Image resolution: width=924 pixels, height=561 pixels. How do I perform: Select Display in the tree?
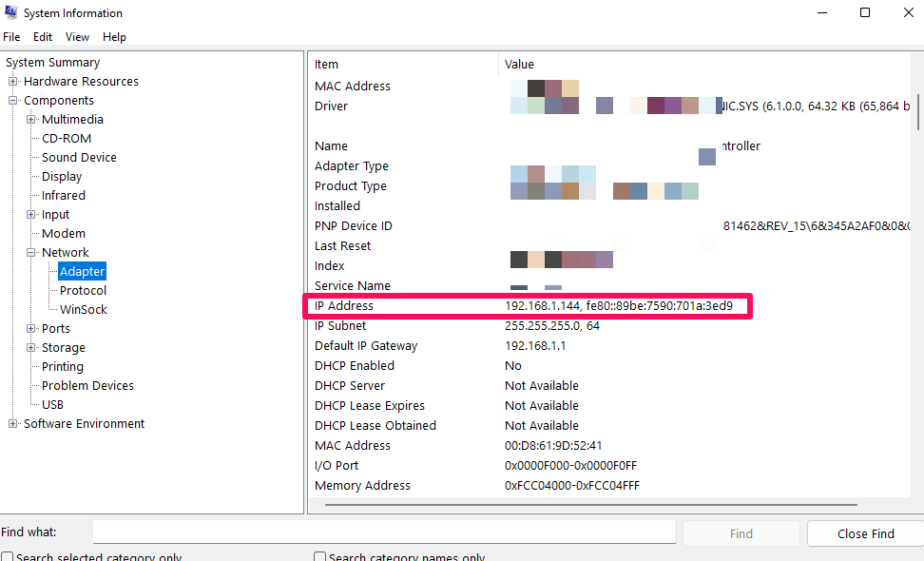62,176
